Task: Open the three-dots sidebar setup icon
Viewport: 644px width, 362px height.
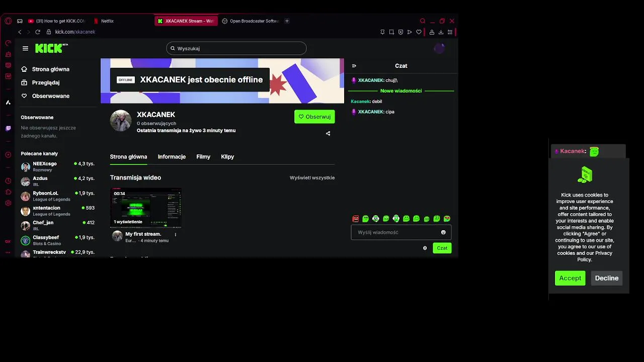Action: (8, 252)
